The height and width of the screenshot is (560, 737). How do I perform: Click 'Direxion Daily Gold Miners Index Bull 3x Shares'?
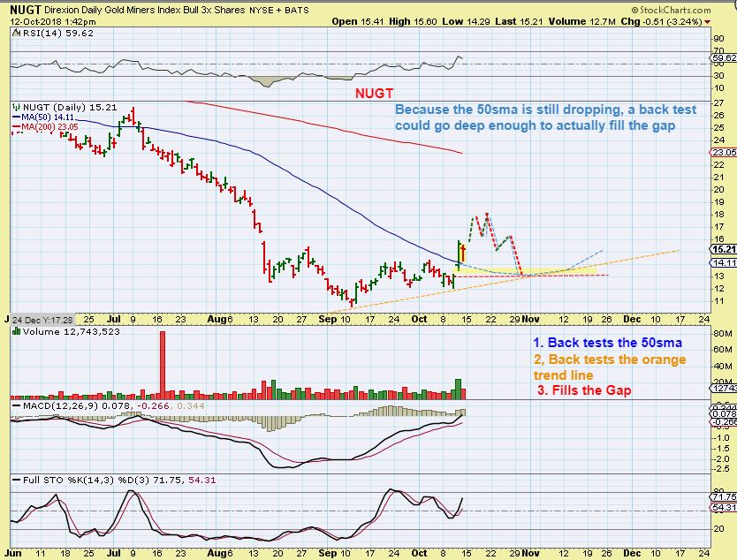(x=145, y=10)
